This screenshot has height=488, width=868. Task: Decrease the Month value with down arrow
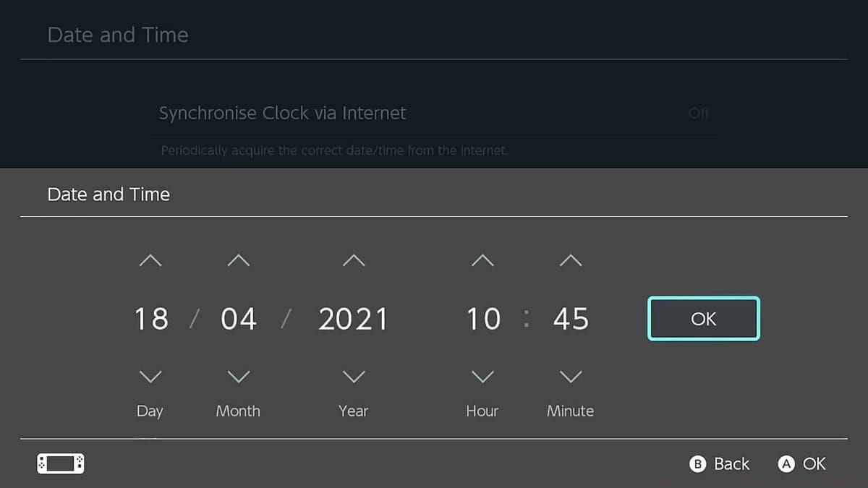click(x=238, y=377)
